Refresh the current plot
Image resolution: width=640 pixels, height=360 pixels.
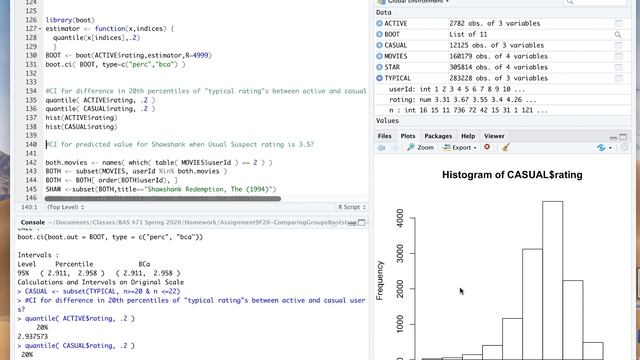(x=601, y=148)
